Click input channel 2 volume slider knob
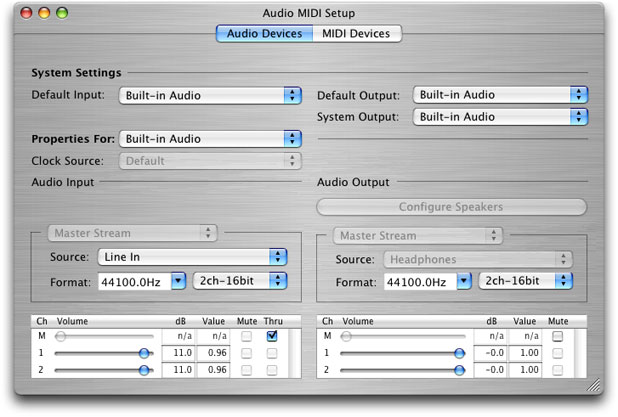 point(145,370)
